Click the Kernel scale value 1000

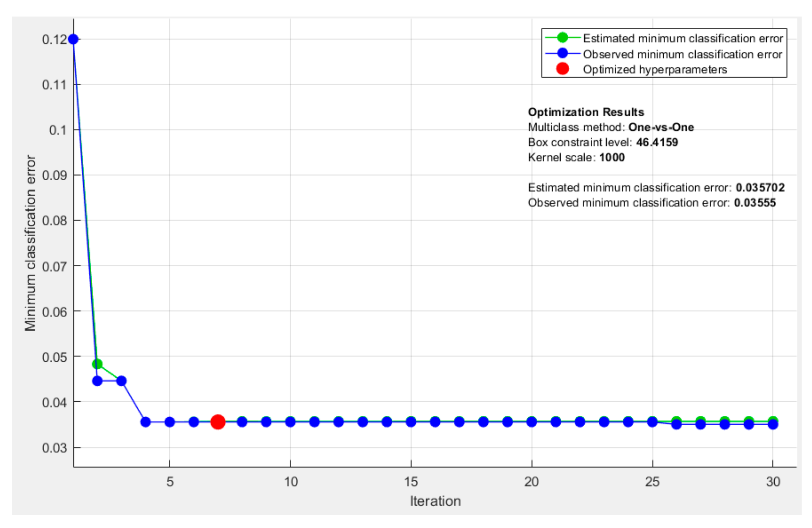coord(612,157)
